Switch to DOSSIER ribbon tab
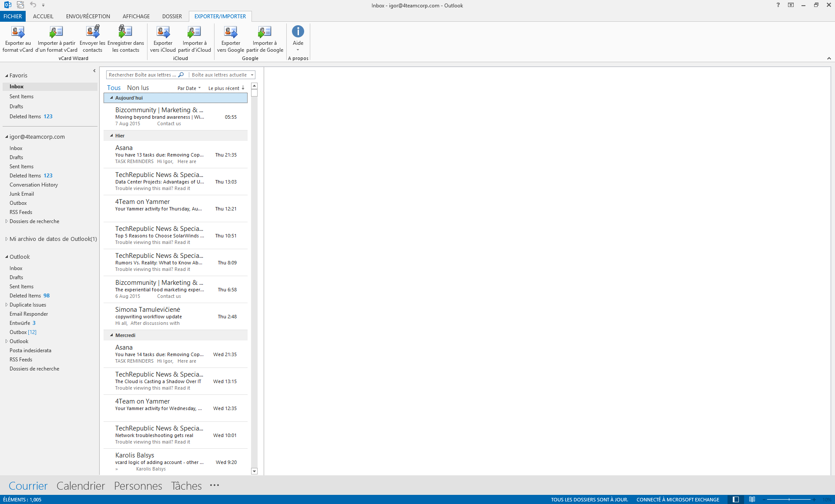Viewport: 835px width, 504px height. (172, 16)
